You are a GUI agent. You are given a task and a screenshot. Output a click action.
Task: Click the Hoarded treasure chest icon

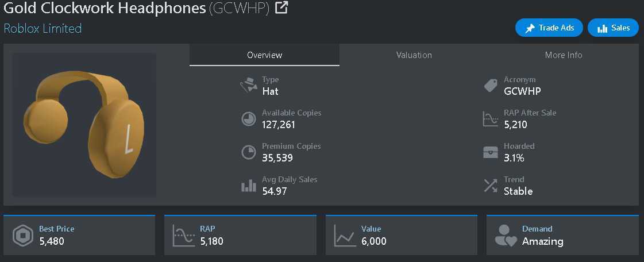pyautogui.click(x=490, y=152)
